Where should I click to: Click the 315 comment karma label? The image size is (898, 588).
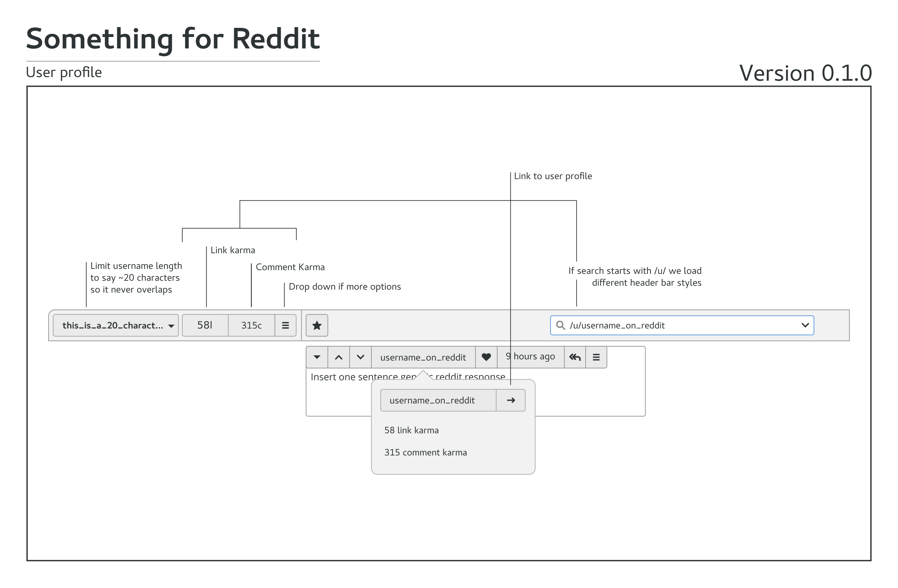click(x=426, y=453)
